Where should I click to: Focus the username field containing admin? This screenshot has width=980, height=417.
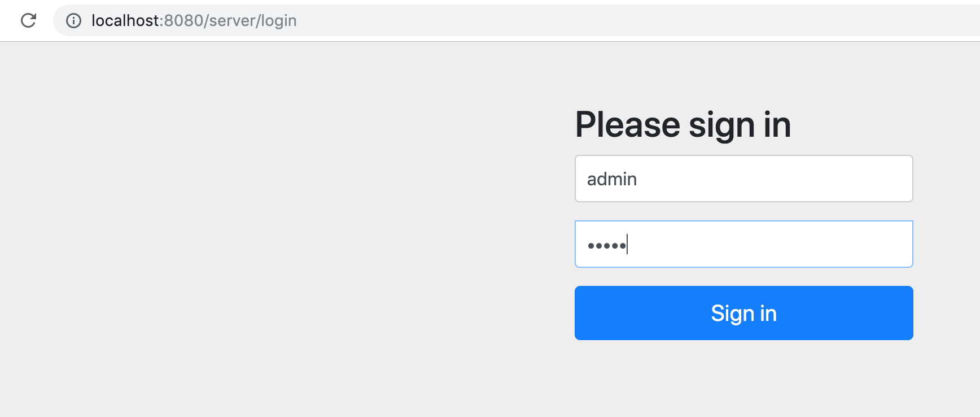pyautogui.click(x=743, y=179)
